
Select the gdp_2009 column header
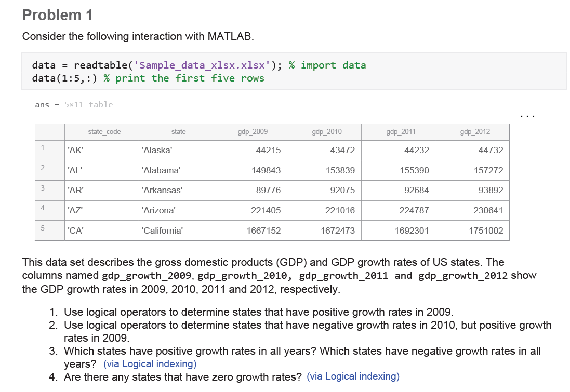(250, 132)
